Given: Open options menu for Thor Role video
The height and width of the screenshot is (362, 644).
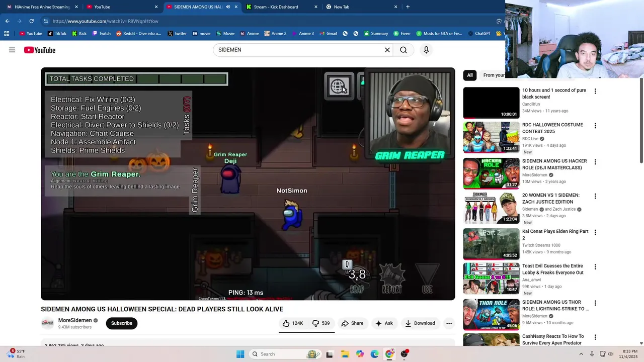Looking at the screenshot, I should (595, 303).
